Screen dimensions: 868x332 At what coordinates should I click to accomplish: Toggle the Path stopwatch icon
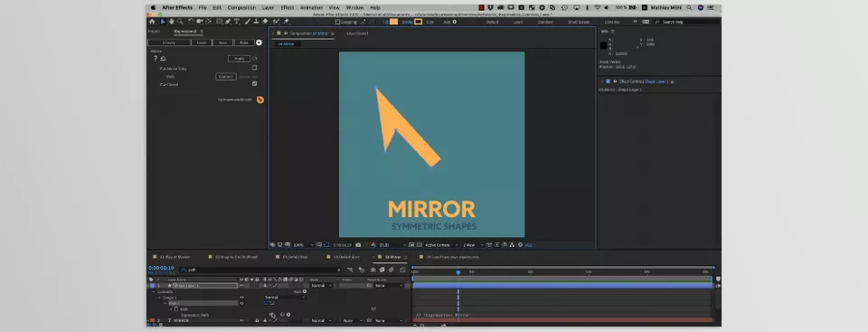click(176, 309)
